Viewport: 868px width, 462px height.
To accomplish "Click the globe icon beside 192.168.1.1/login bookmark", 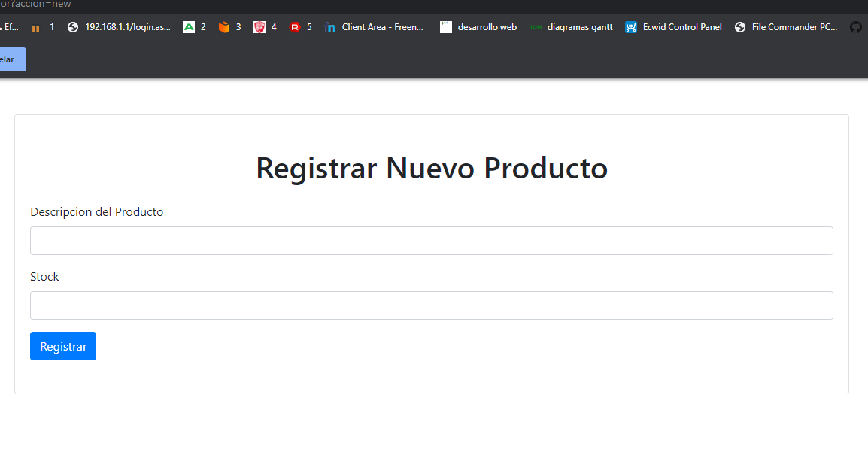I will pyautogui.click(x=72, y=26).
